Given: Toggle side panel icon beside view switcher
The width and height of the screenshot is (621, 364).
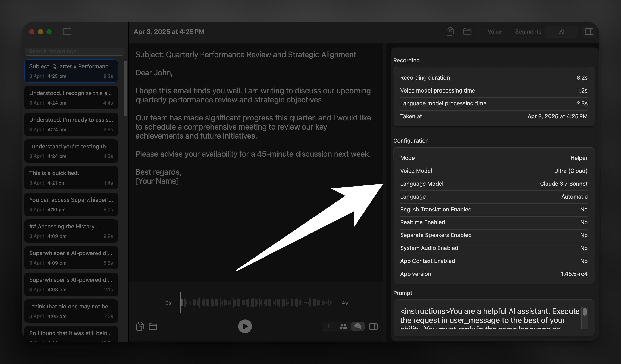Looking at the screenshot, I should (373, 326).
